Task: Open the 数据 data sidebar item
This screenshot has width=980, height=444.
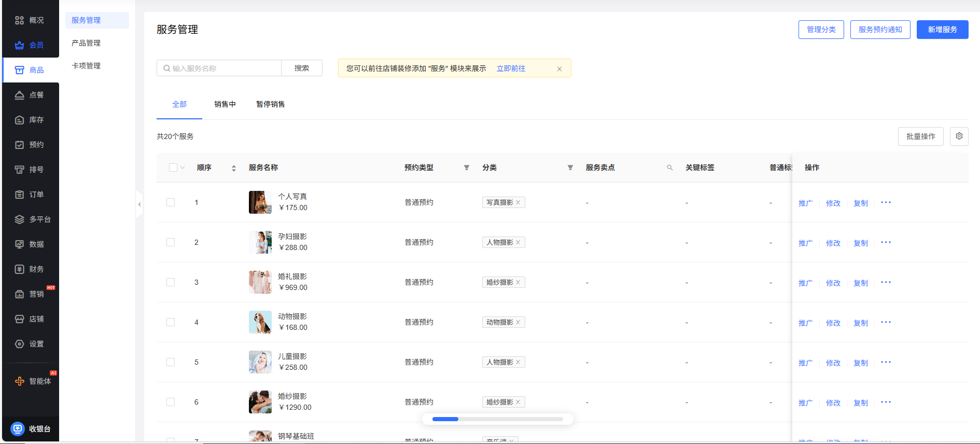Action: pyautogui.click(x=31, y=244)
